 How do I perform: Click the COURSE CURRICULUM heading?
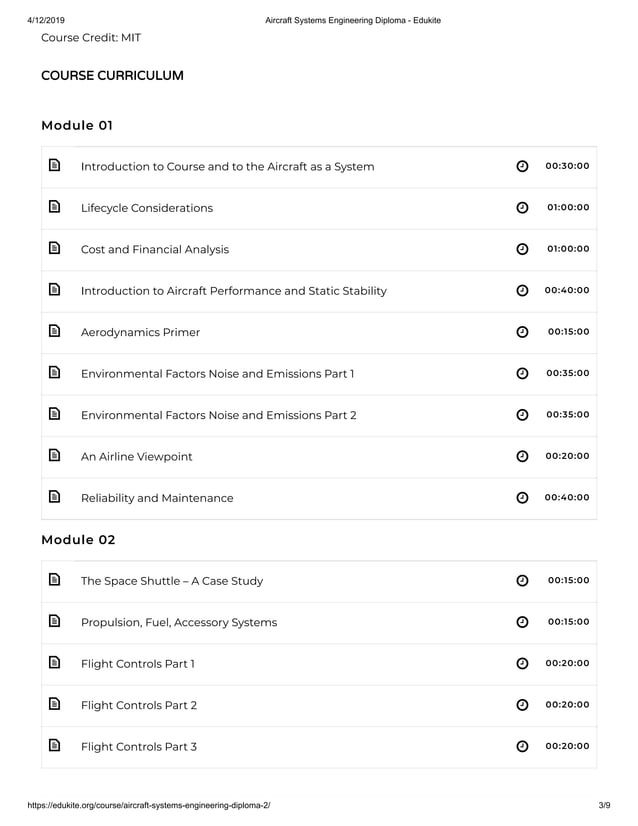coord(112,76)
